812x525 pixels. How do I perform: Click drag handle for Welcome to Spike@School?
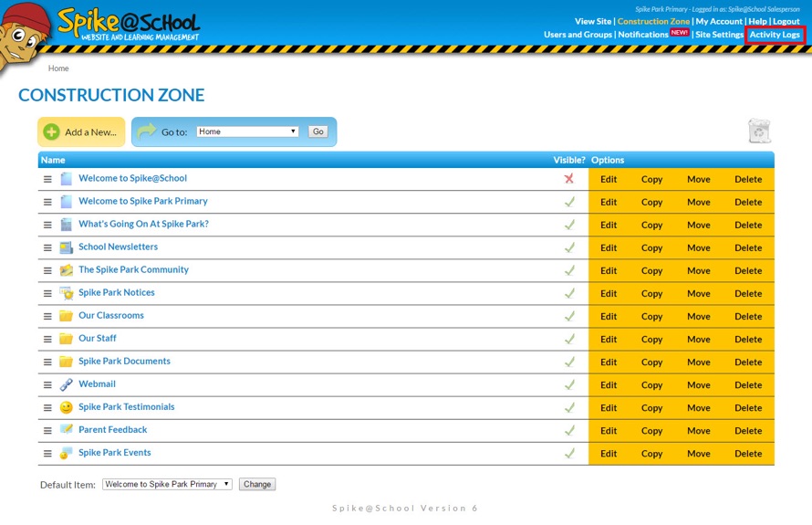pos(47,179)
